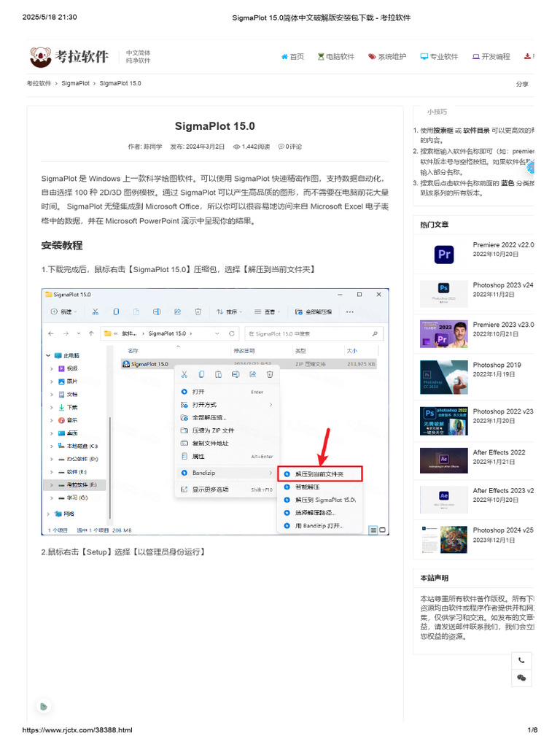Viewport: 560px width, 747px height.
Task: Open the Bandizip submenu entry
Action: [x=226, y=473]
